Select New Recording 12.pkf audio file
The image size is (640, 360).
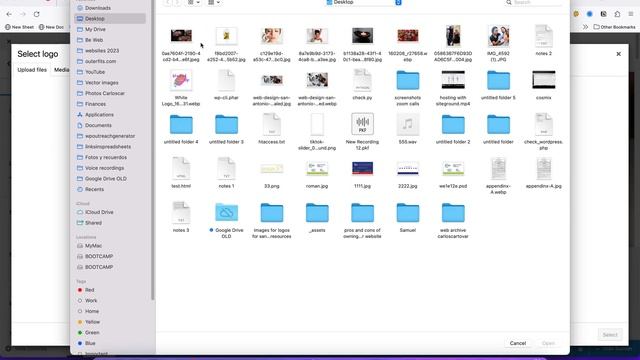pyautogui.click(x=362, y=124)
